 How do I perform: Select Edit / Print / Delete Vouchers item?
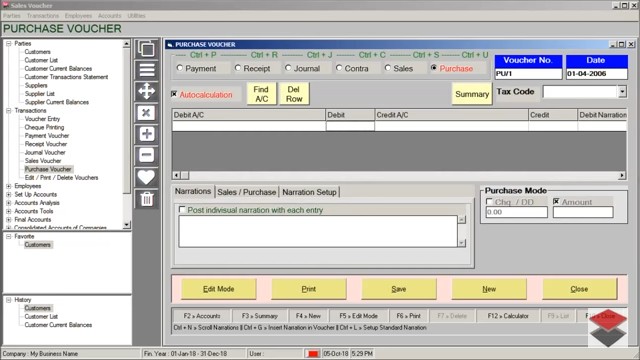pos(61,178)
